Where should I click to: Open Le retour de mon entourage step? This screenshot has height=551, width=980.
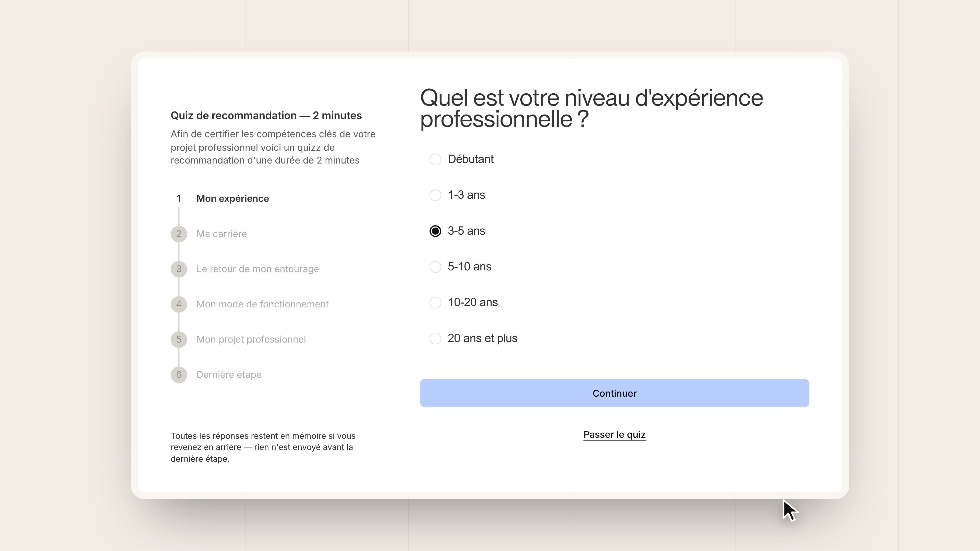[258, 269]
